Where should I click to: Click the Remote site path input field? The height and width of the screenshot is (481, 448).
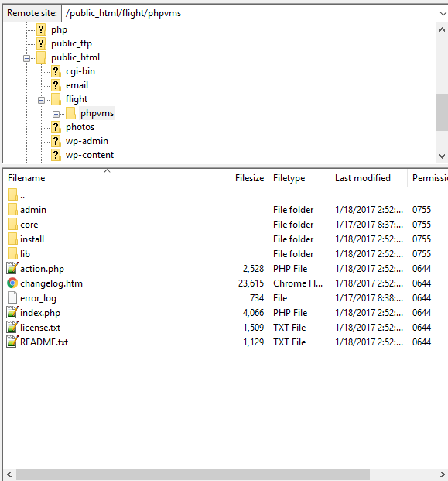[x=250, y=13]
